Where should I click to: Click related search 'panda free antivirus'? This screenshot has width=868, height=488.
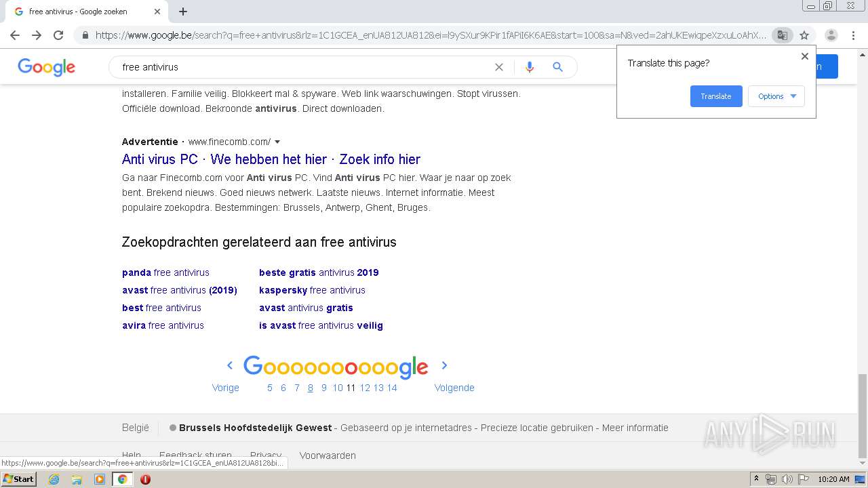(x=165, y=272)
